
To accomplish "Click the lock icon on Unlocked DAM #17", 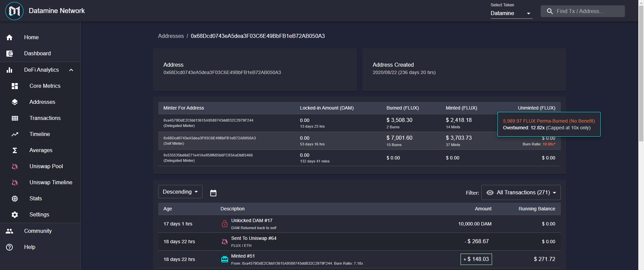I will tap(225, 224).
